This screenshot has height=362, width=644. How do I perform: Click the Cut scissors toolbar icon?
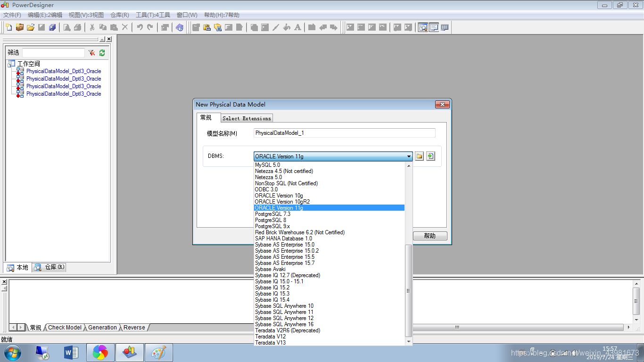[x=92, y=27]
